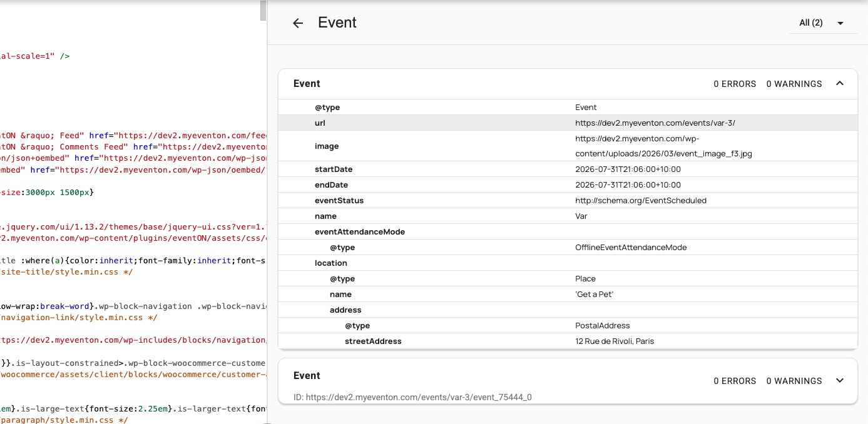Click the second card's 0 WARNINGS label
The height and width of the screenshot is (424, 868).
click(x=794, y=381)
